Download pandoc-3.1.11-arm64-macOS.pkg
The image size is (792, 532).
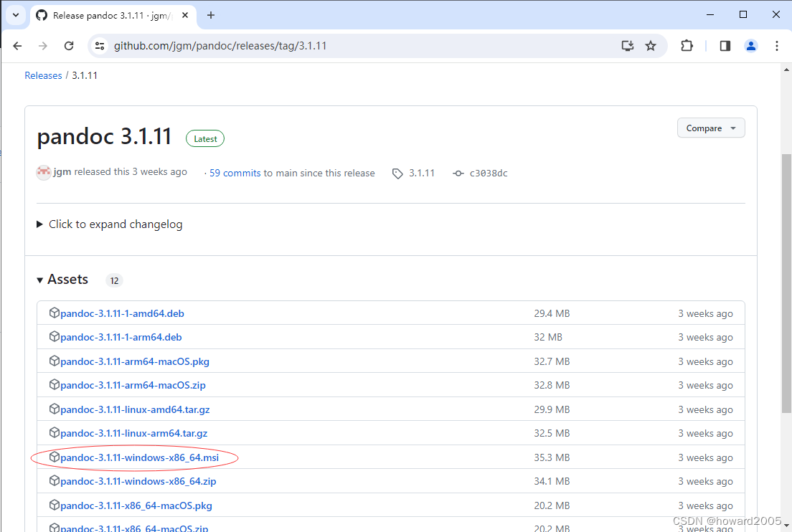(135, 361)
